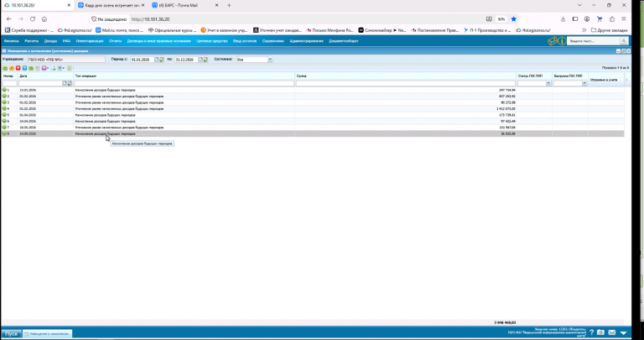
Task: Click the Пуск start button
Action: click(x=11, y=334)
